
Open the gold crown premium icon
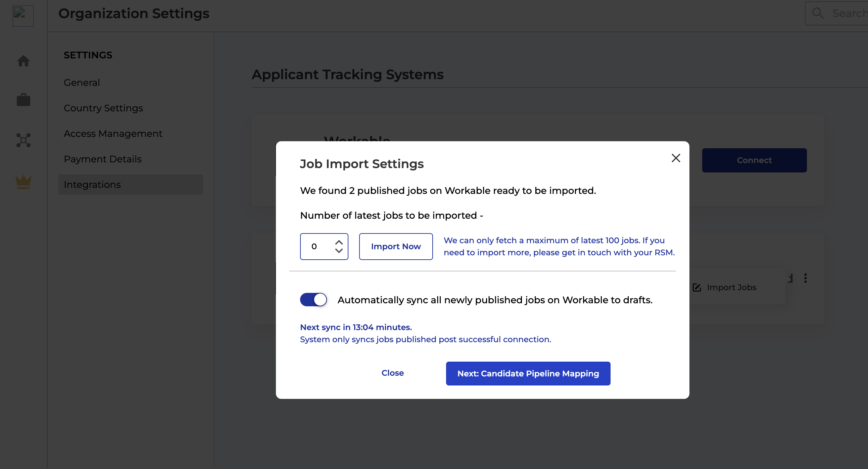pyautogui.click(x=23, y=182)
